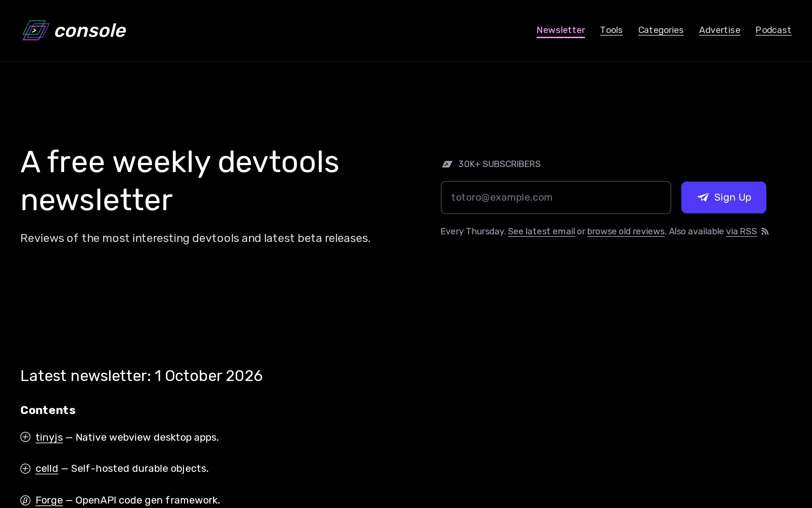Click the A free weekly devtools newsletter headline
The width and height of the screenshot is (812, 508).
tap(180, 181)
